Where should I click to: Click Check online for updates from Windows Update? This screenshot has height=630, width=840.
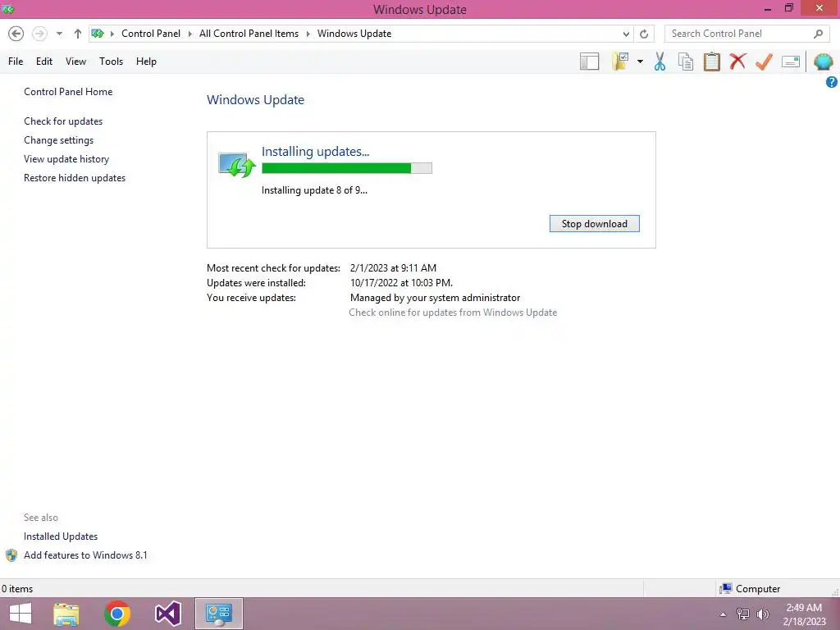(453, 313)
